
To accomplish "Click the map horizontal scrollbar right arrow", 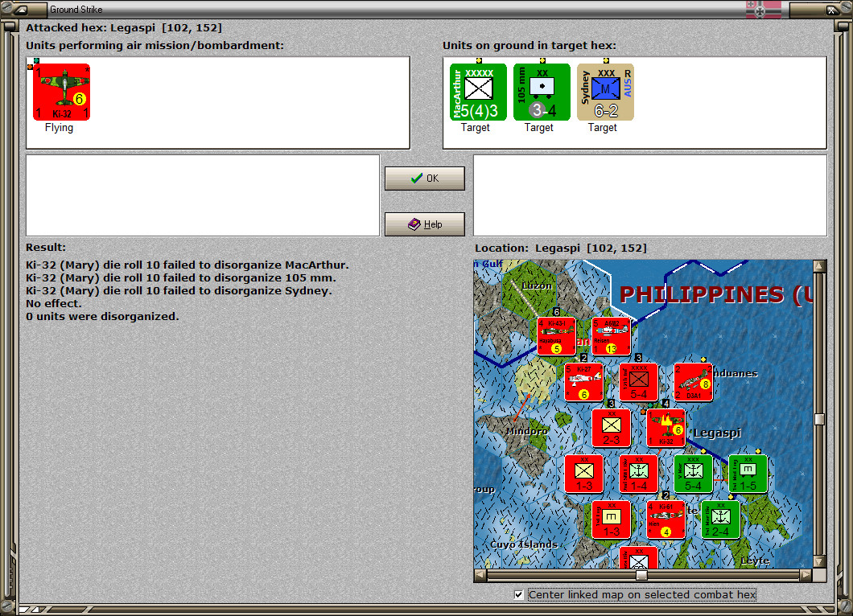I will (806, 575).
